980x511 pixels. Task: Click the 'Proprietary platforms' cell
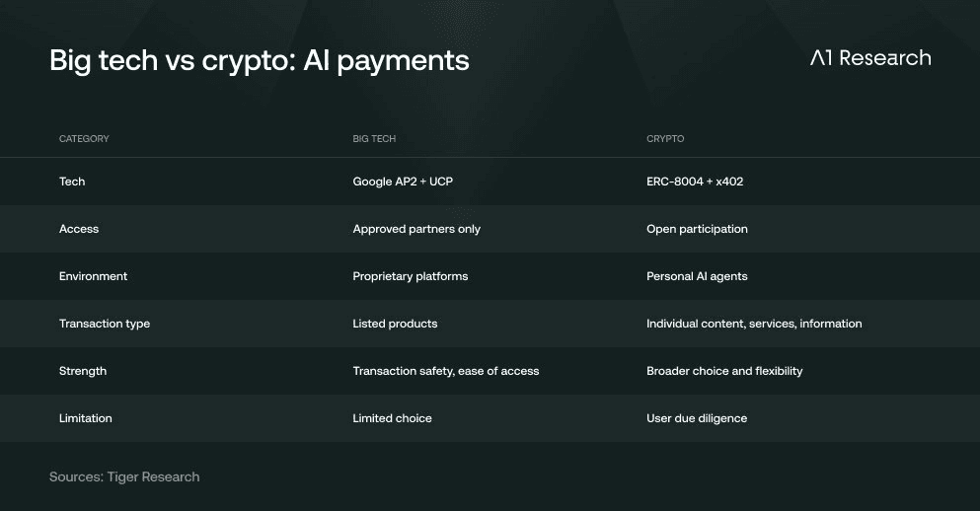[410, 277]
